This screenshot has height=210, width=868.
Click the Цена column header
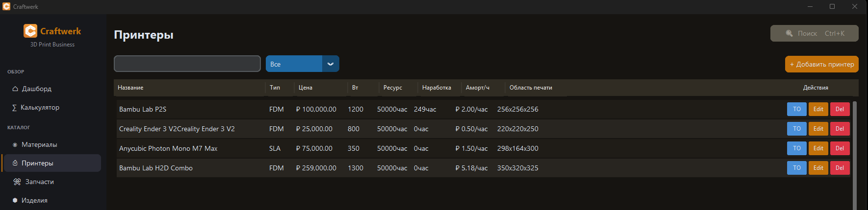click(x=306, y=88)
